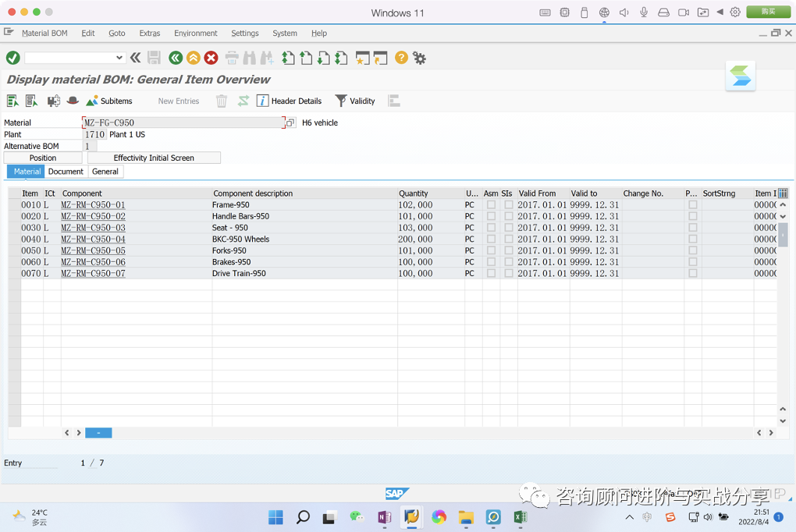This screenshot has width=796, height=532.
Task: Open the Extras menu
Action: [150, 33]
